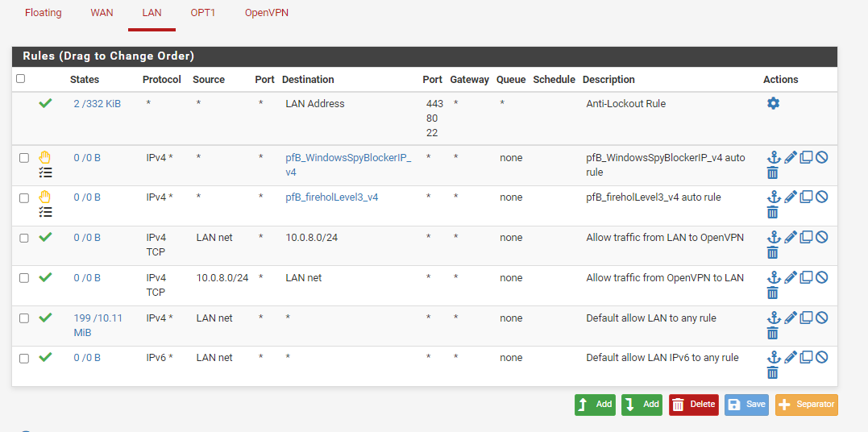Disable the pfB_fireholLevel3_v4 auto rule
Screen dimensions: 868x432
point(821,197)
